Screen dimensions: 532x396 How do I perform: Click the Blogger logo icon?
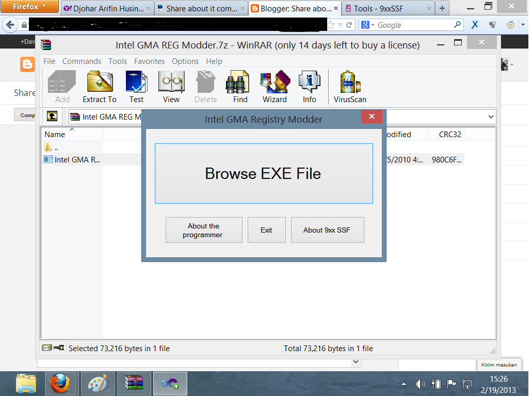[27, 64]
